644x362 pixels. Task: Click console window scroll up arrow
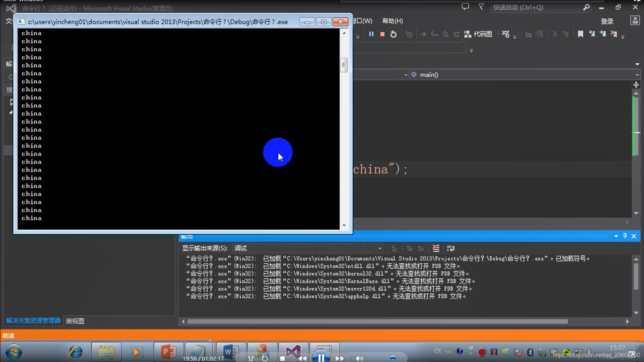point(344,33)
